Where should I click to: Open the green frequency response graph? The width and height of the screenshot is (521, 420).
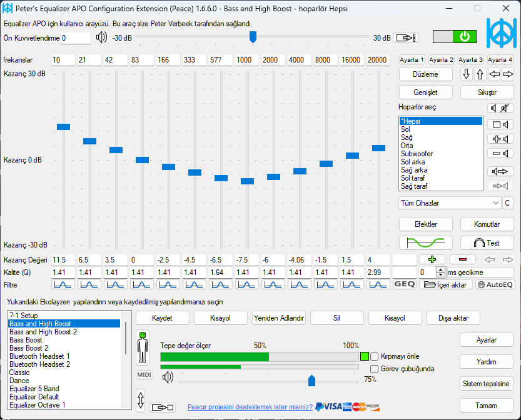click(426, 243)
